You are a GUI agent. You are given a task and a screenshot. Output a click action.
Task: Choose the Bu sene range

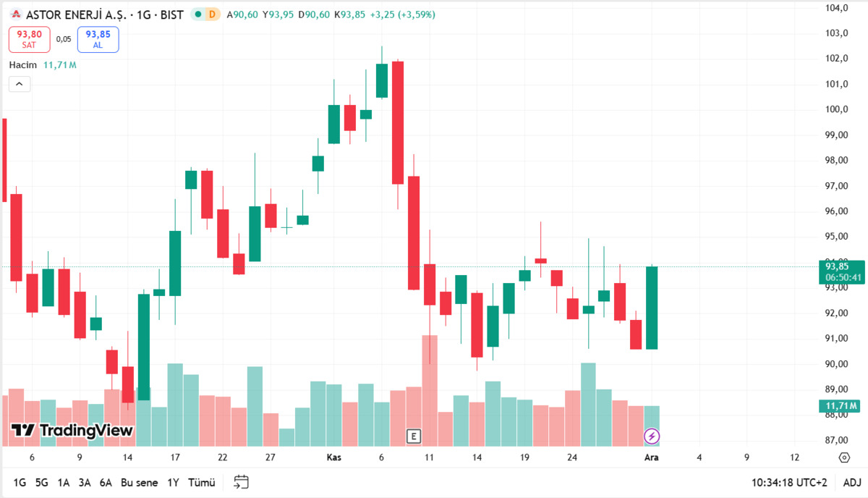(139, 482)
